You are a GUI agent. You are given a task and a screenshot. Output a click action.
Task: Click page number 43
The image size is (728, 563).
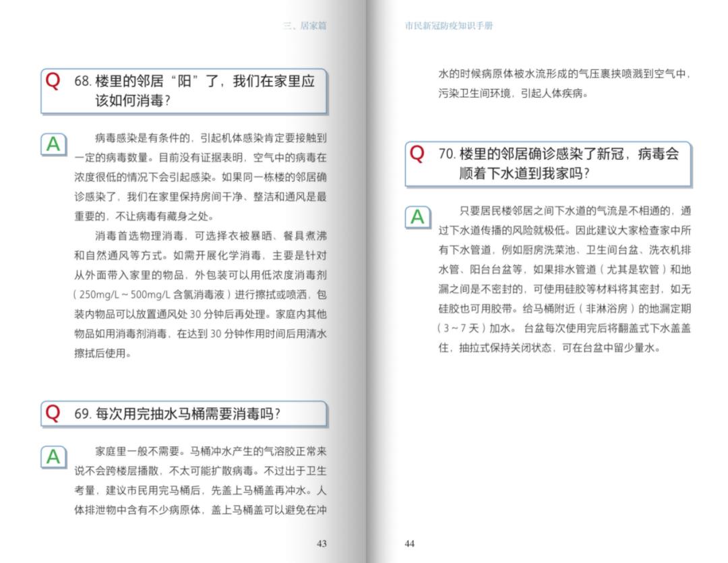tap(322, 543)
